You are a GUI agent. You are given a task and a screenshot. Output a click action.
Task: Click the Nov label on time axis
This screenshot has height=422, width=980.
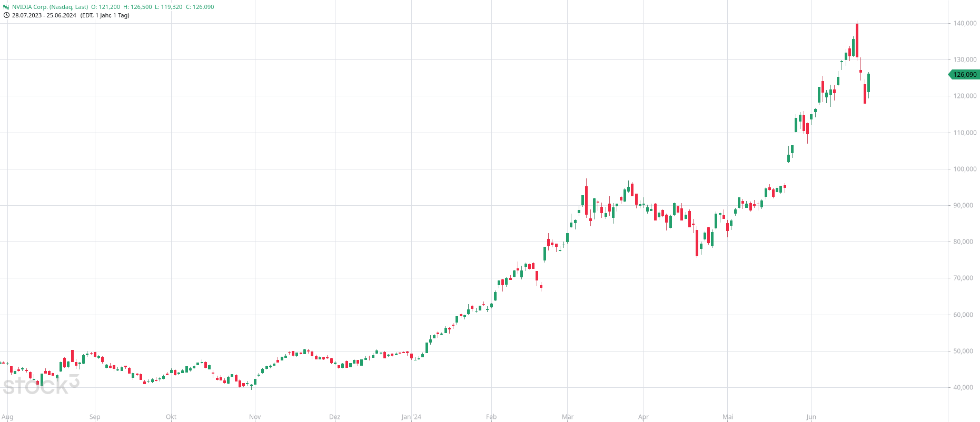coord(255,417)
